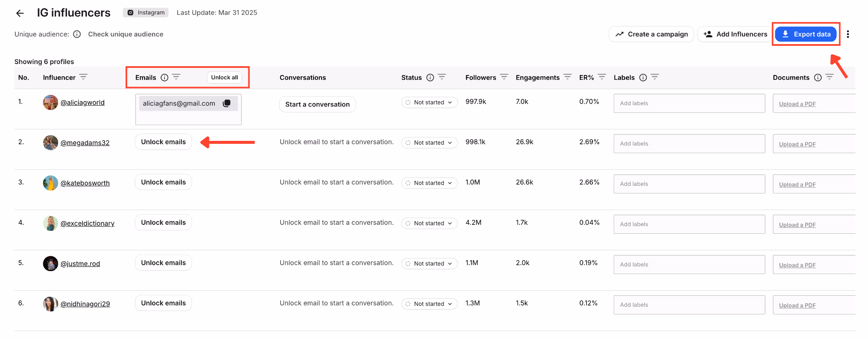Click the info icon next to Labels
The width and height of the screenshot is (868, 339).
643,77
